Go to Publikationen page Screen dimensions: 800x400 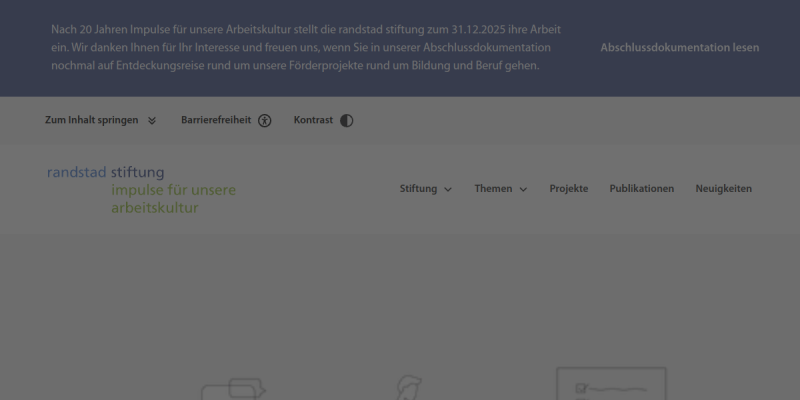point(642,189)
